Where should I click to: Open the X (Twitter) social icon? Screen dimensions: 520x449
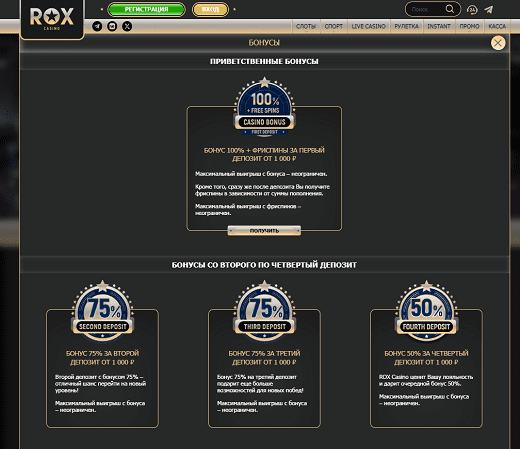tap(127, 26)
